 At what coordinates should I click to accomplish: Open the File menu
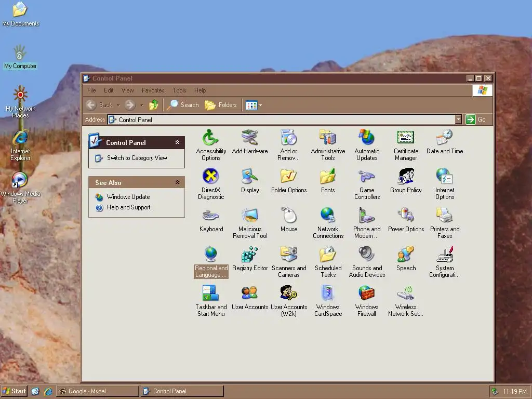click(x=91, y=90)
